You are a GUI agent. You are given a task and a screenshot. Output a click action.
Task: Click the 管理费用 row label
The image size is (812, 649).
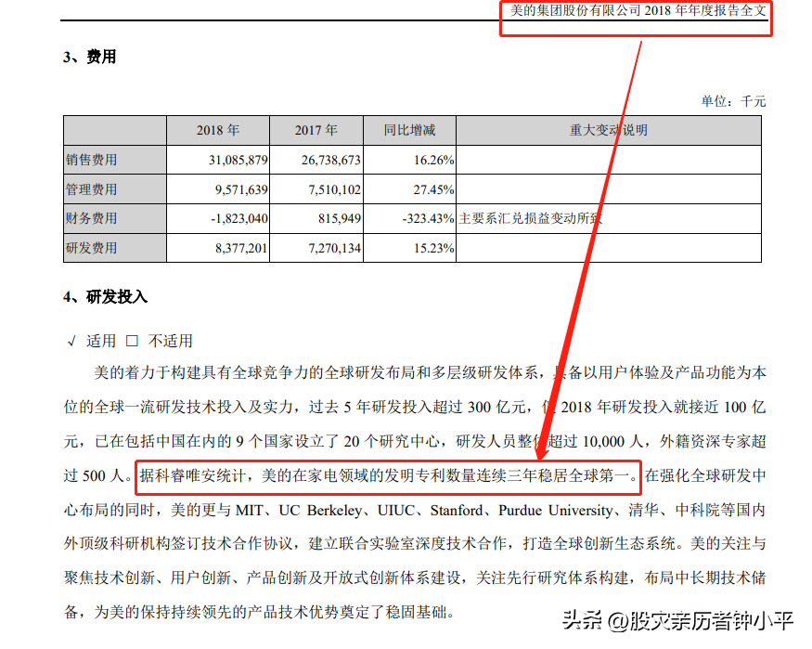click(x=92, y=189)
